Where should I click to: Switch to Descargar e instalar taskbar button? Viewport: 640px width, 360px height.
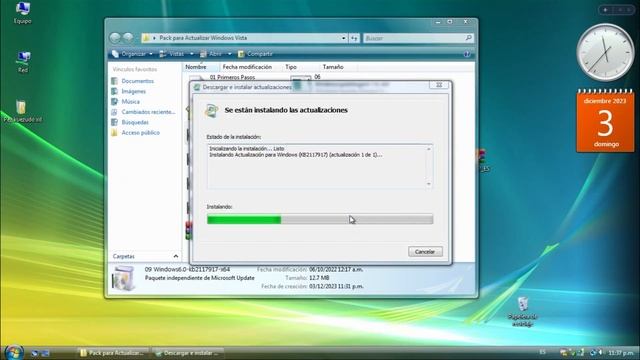[188, 353]
